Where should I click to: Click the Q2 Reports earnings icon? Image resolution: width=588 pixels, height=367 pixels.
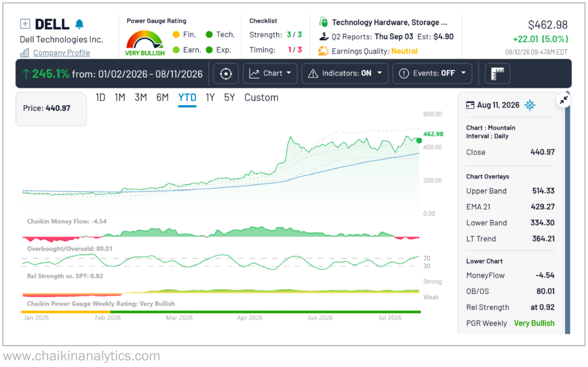click(324, 36)
